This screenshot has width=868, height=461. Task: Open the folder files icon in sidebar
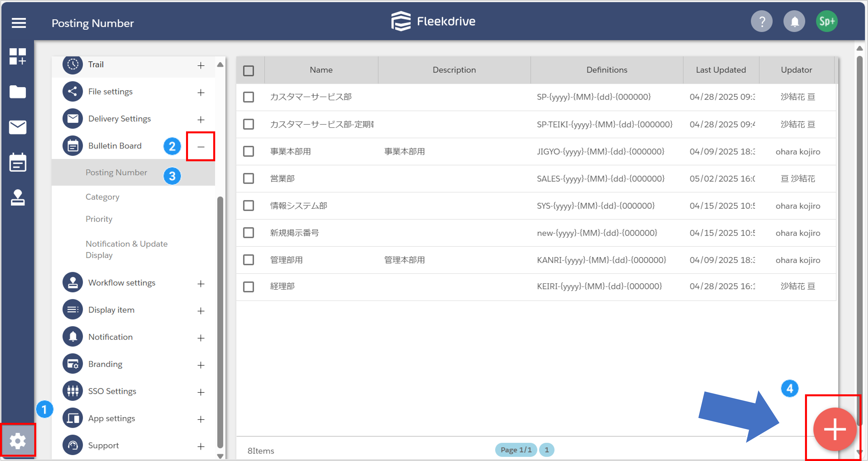tap(18, 91)
